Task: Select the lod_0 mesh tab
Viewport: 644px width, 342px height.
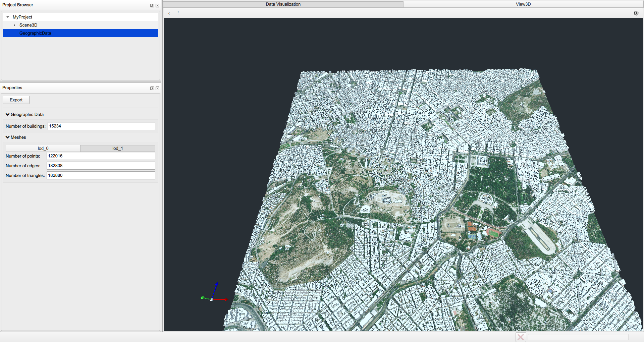Action: (x=43, y=148)
